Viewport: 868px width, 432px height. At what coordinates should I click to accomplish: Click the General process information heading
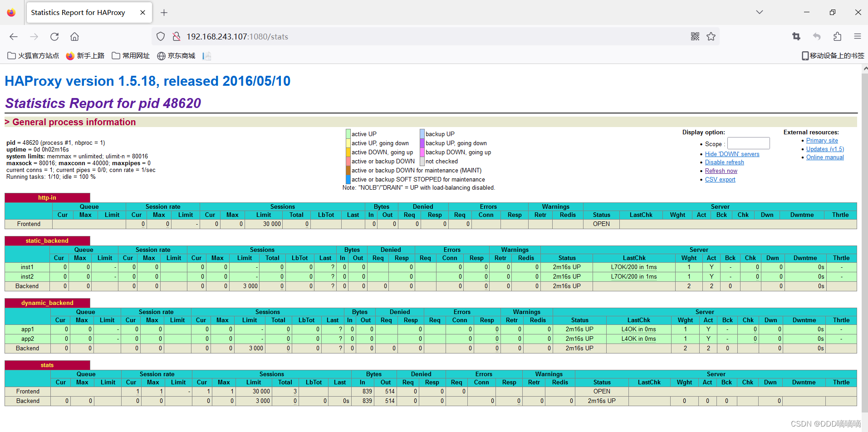[74, 122]
